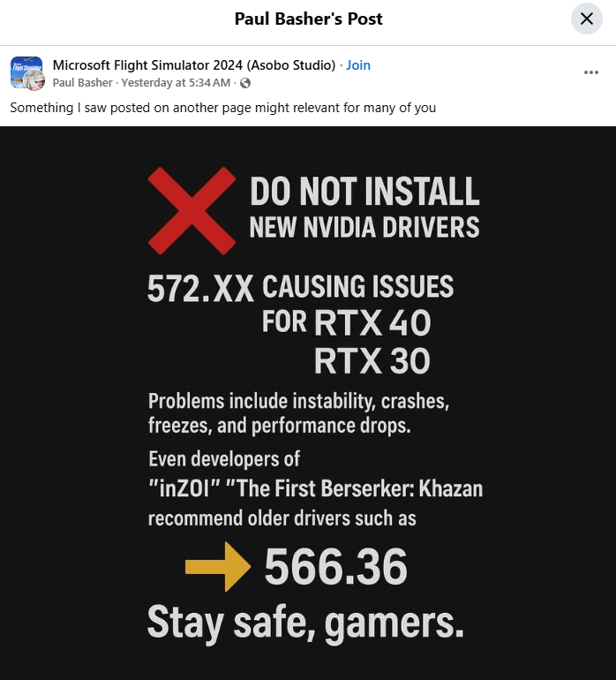Click the yellow arrow graphic in image
Viewport: 616px width, 680px height.
[x=218, y=566]
